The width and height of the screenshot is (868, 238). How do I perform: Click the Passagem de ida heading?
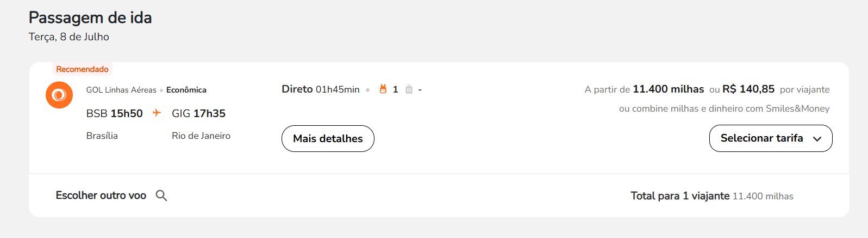90,18
